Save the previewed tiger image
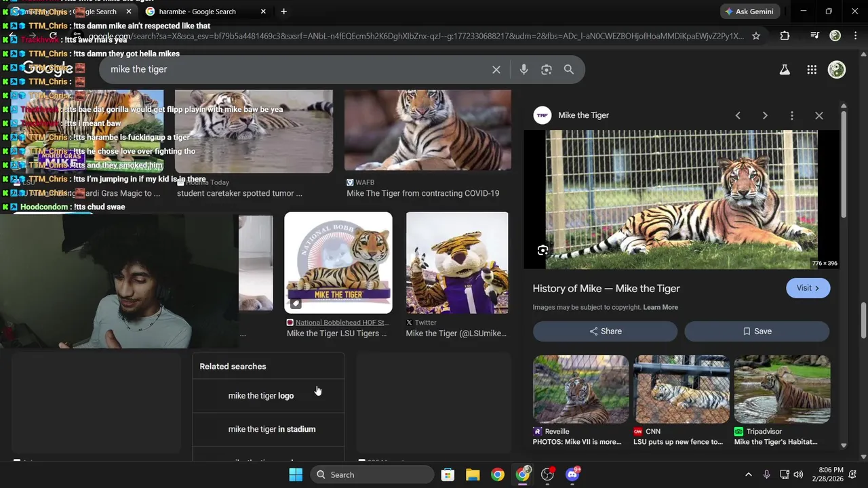This screenshot has height=488, width=868. click(x=757, y=331)
